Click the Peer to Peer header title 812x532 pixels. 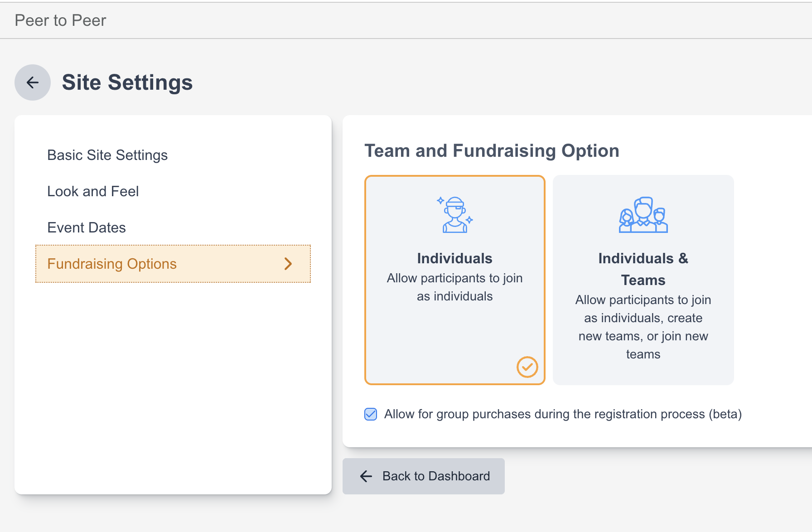[x=60, y=20]
